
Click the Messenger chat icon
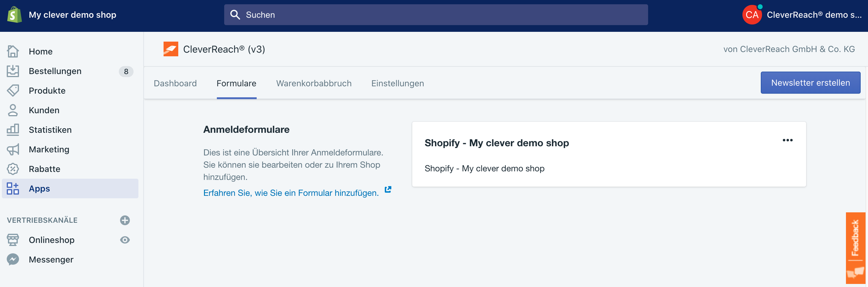[13, 259]
